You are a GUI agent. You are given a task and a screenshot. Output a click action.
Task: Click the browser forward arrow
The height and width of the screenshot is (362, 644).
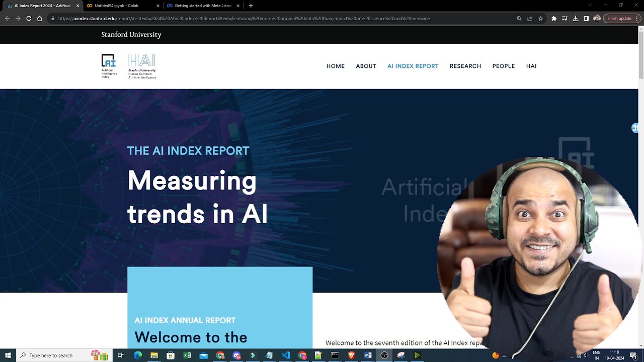18,19
